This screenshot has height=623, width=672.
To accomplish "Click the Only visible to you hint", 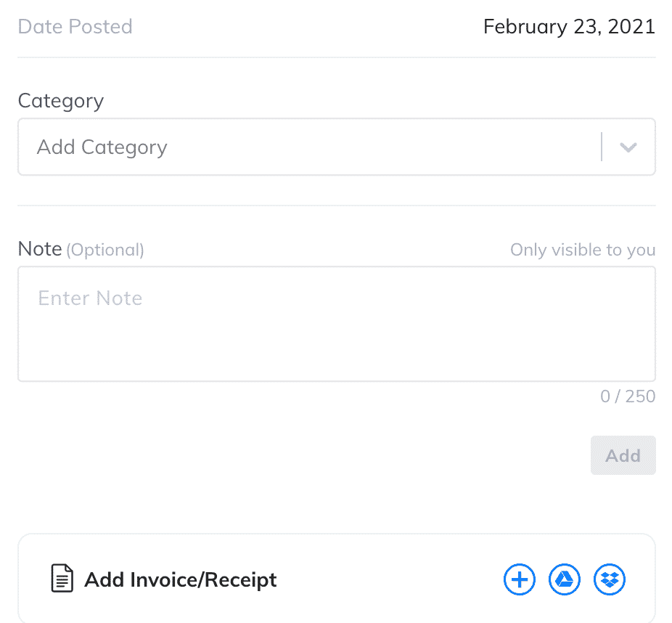I will (583, 250).
